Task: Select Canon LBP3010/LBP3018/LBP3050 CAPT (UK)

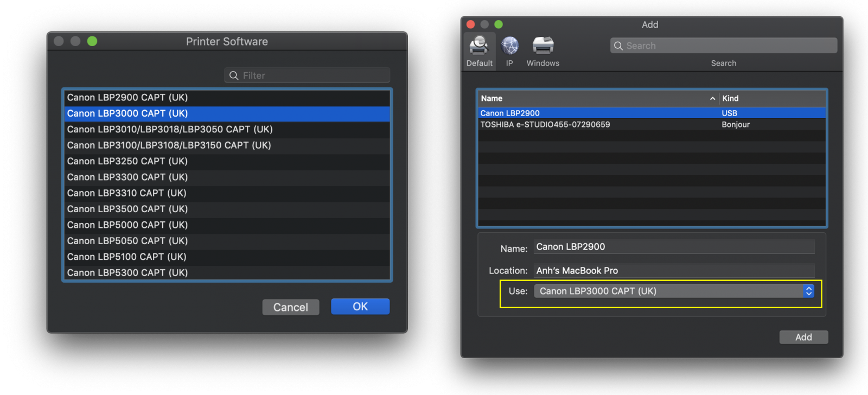Action: pyautogui.click(x=227, y=129)
